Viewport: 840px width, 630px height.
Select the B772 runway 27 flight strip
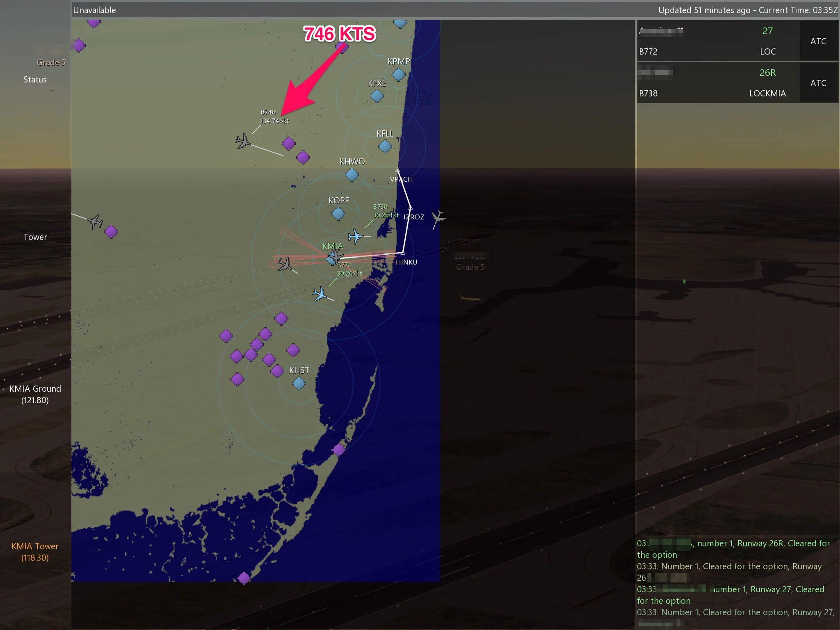pos(718,41)
